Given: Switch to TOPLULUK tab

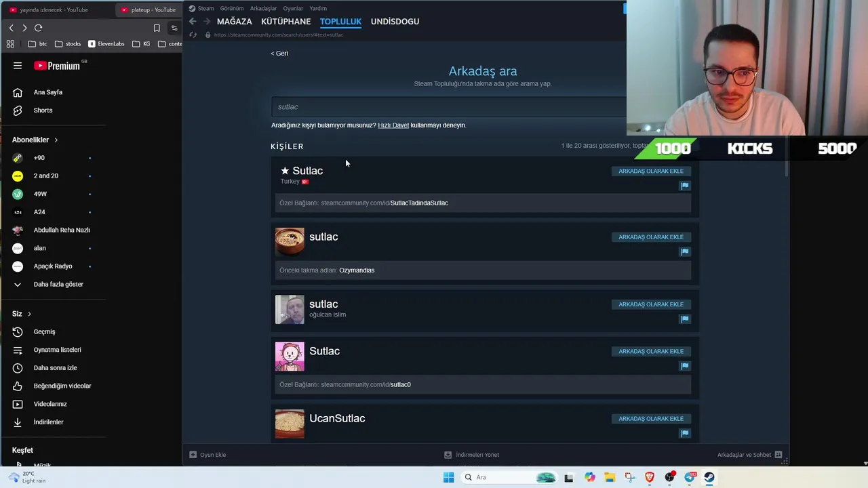Looking at the screenshot, I should [x=340, y=22].
